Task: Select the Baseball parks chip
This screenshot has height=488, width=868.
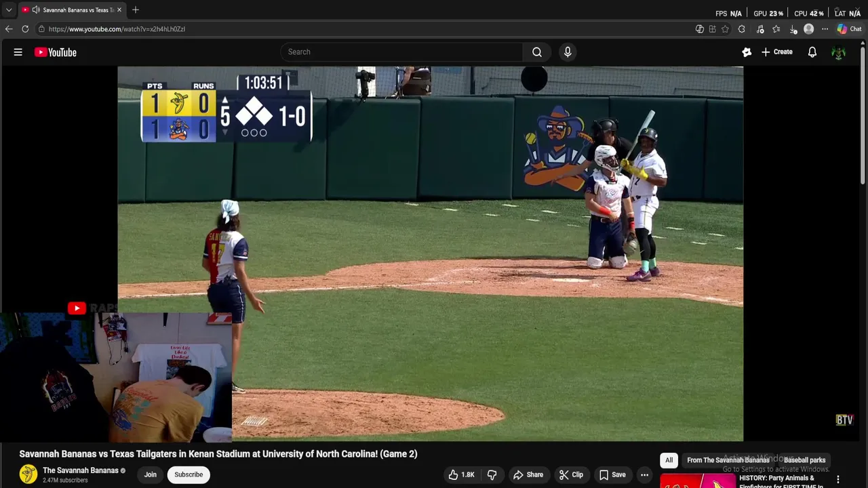Action: point(805,460)
